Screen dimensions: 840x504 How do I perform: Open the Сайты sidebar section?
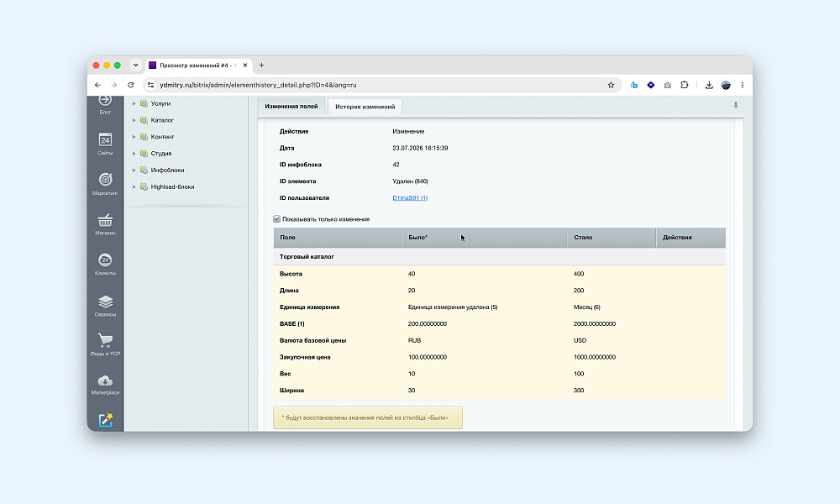click(x=105, y=144)
